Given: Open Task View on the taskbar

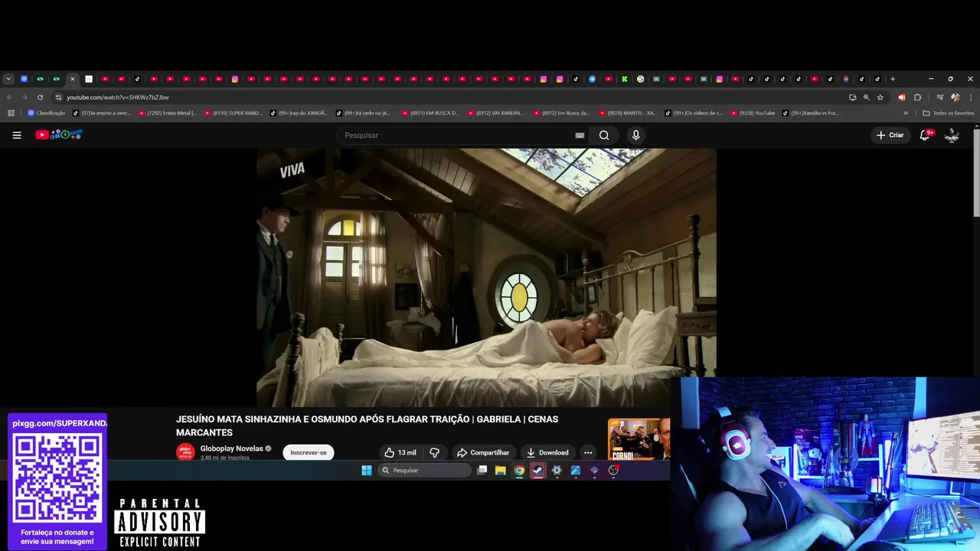Looking at the screenshot, I should 482,470.
